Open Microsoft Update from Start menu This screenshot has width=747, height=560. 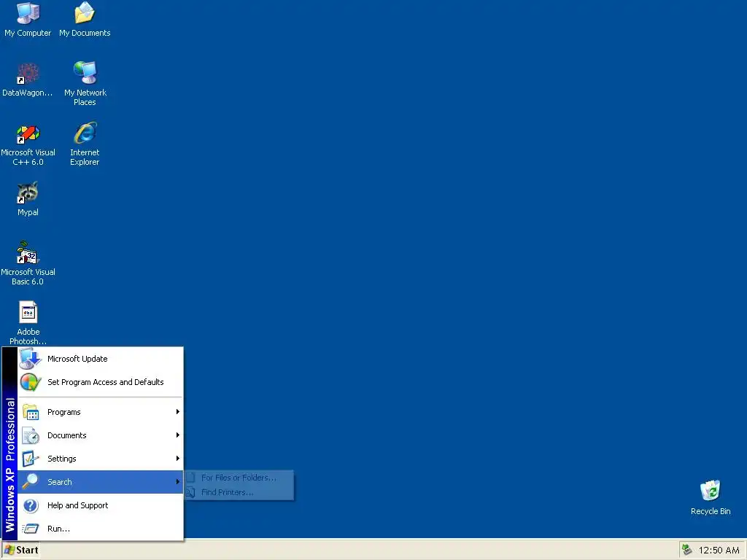[x=101, y=359]
